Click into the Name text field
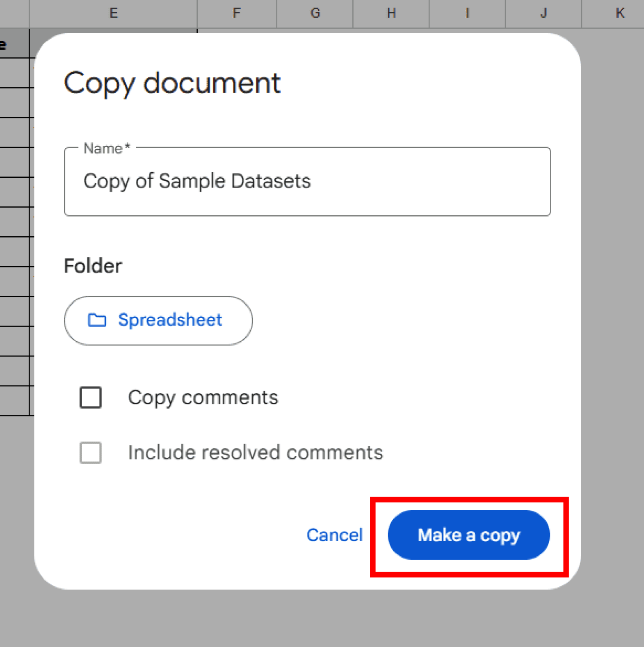Viewport: 644px width, 647px height. click(x=307, y=182)
